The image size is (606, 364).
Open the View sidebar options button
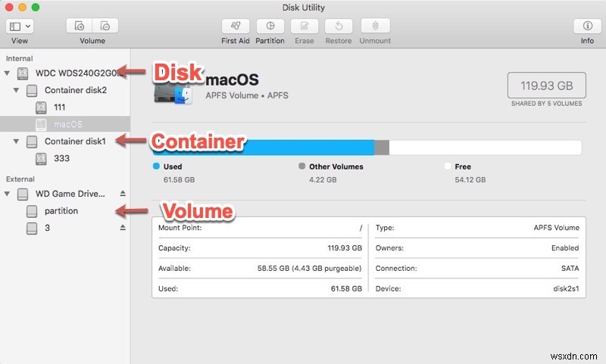(x=20, y=26)
